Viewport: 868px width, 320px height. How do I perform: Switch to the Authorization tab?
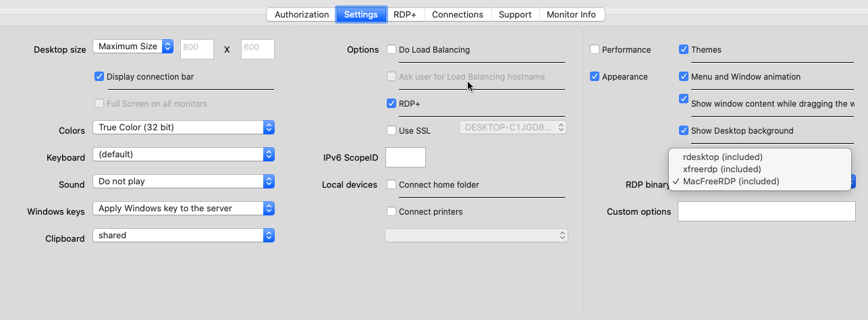[x=301, y=14]
